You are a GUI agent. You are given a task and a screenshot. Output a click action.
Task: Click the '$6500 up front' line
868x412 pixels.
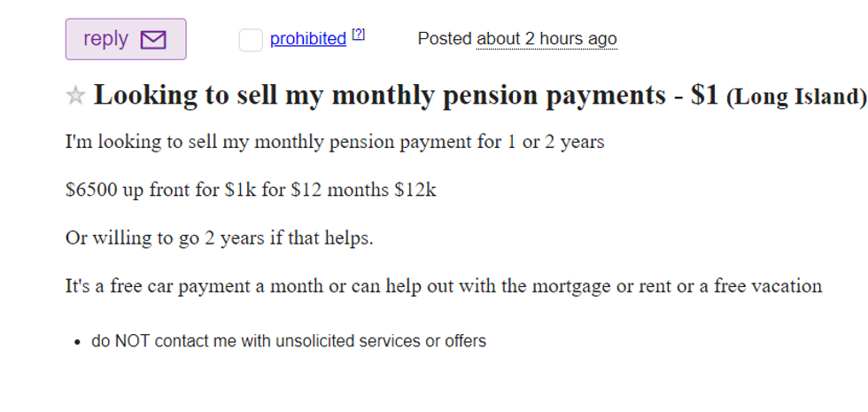click(251, 190)
